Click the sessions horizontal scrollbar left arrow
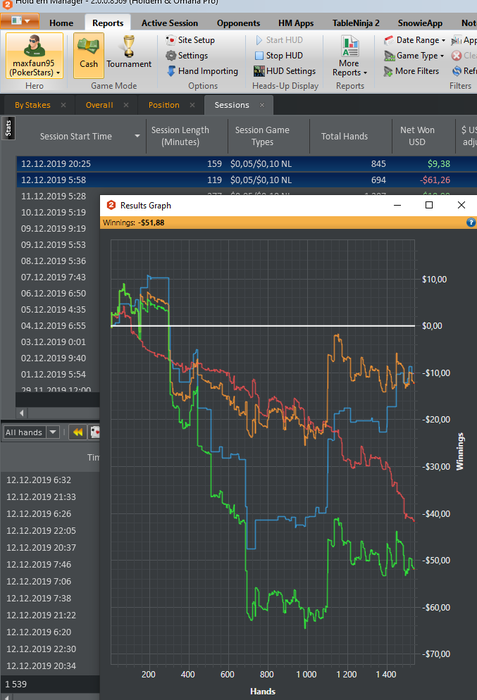Image resolution: width=477 pixels, height=700 pixels. coord(21,413)
